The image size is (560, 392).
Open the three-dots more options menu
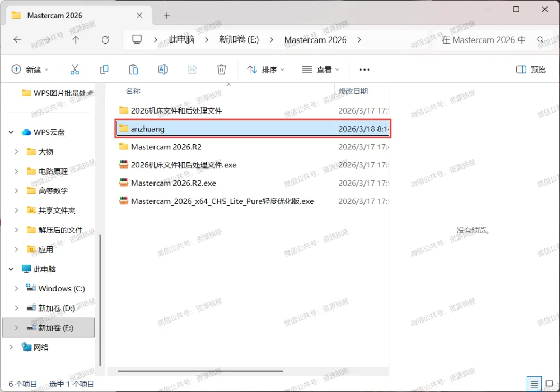click(365, 69)
